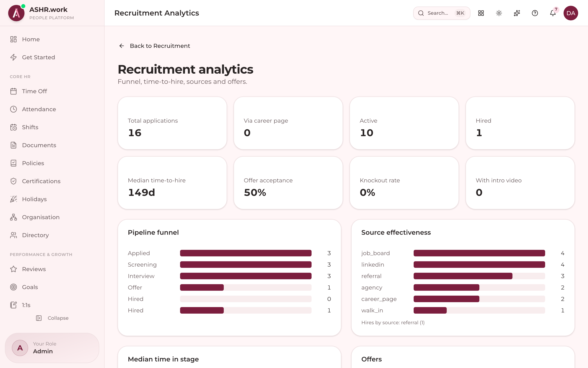The image size is (588, 368).
Task: Click the Offer funnel bar
Action: coord(246,287)
